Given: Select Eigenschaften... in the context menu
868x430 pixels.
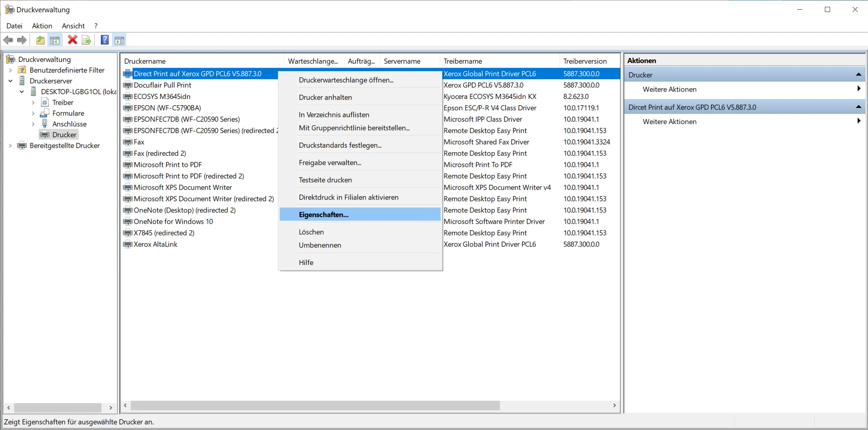Looking at the screenshot, I should 323,215.
